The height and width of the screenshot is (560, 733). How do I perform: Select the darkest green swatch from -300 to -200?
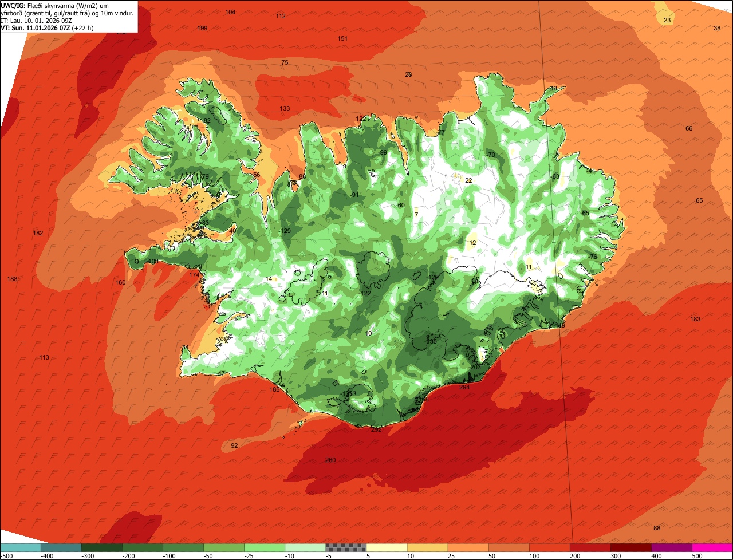tap(101, 547)
